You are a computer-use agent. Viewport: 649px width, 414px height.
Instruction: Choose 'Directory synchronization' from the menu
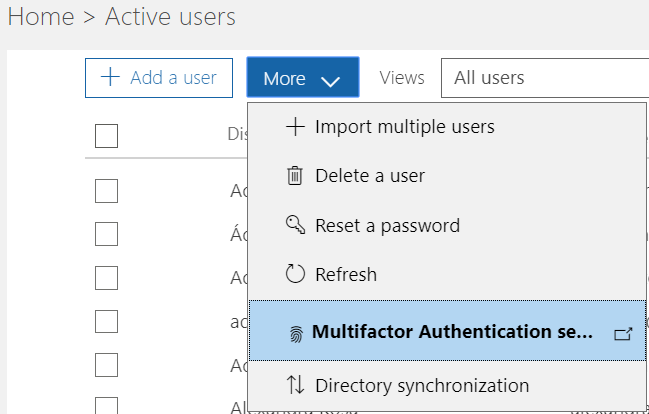click(421, 385)
